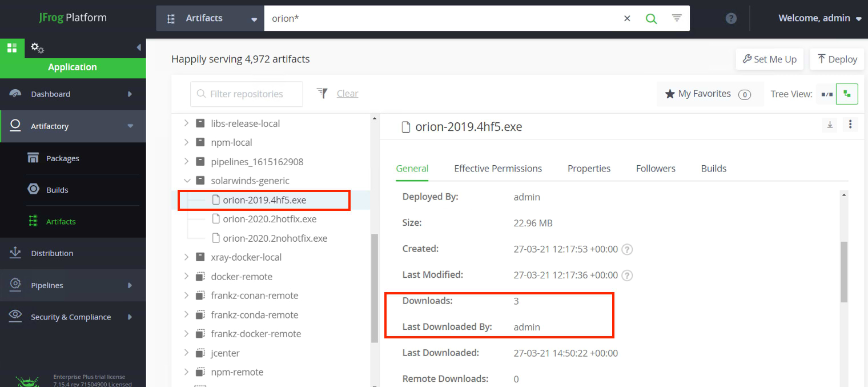Click the green search magnifier icon
The image size is (868, 387).
click(x=651, y=18)
